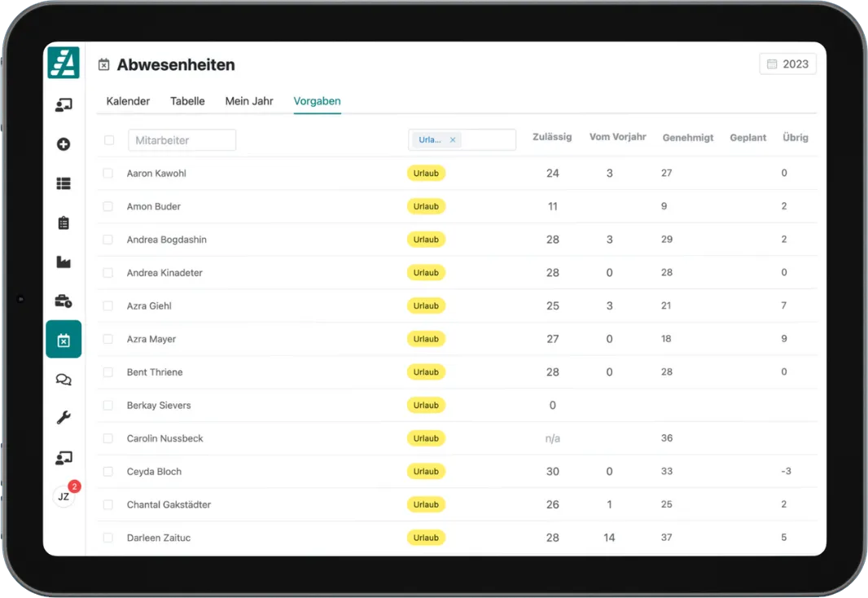
Task: Open the briefcase with clock icon
Action: click(64, 301)
